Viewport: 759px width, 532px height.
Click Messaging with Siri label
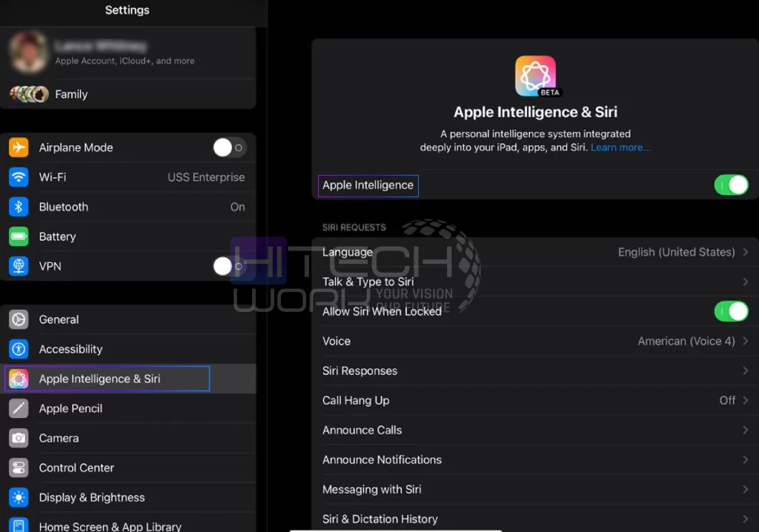(x=372, y=490)
